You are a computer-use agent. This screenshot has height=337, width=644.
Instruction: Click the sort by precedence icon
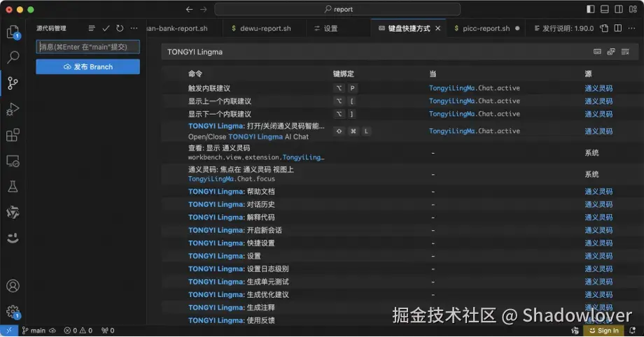611,52
